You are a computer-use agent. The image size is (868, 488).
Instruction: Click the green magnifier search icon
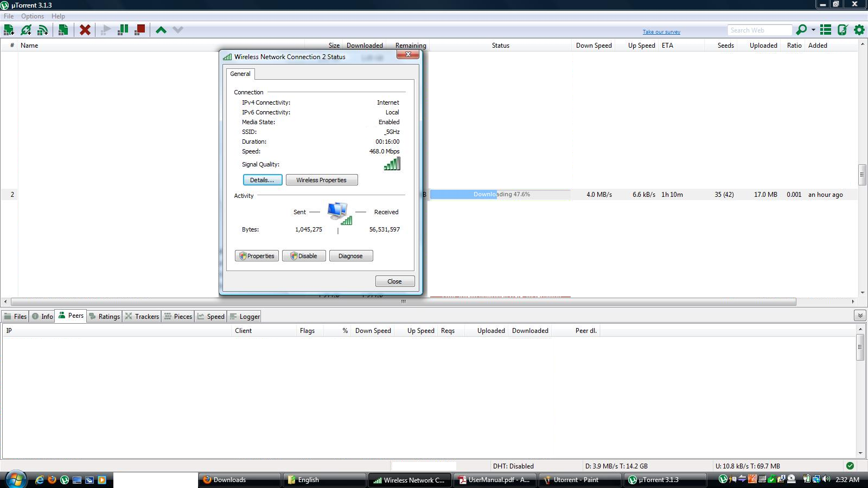[x=801, y=30]
